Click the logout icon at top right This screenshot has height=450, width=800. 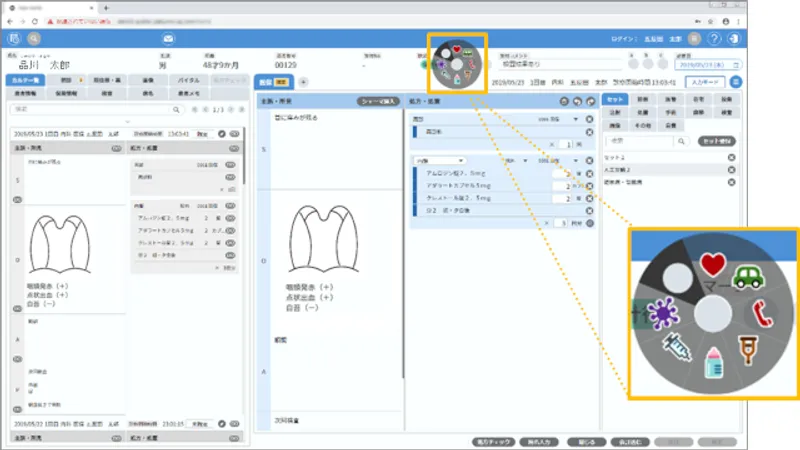[736, 38]
